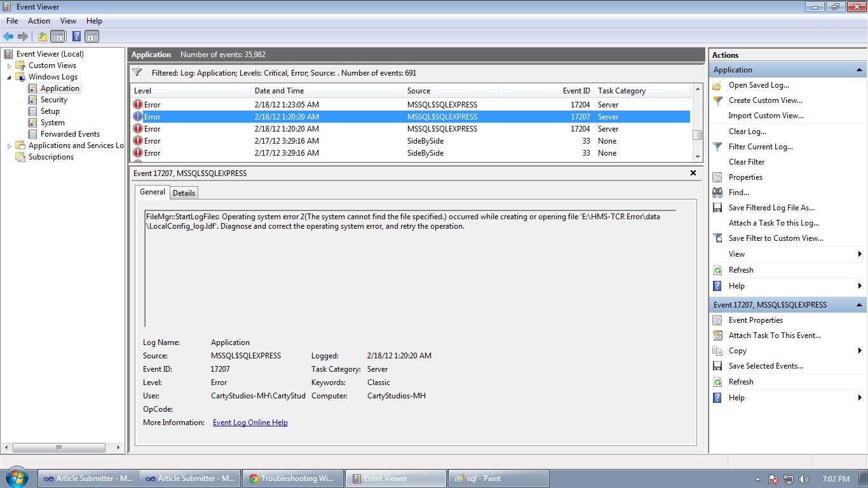Click the volume speaker icon in the tray
Image resolution: width=868 pixels, height=488 pixels.
click(804, 479)
